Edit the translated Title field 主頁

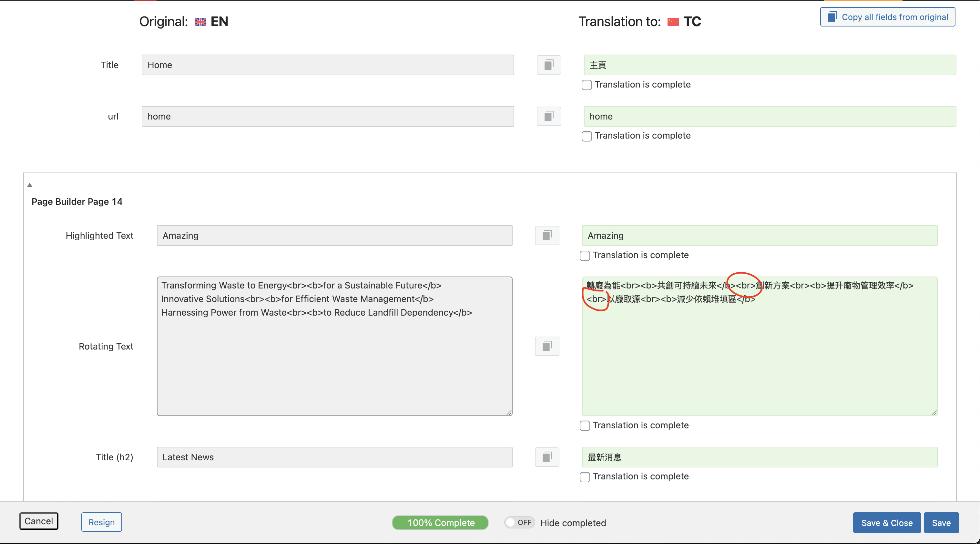(770, 65)
